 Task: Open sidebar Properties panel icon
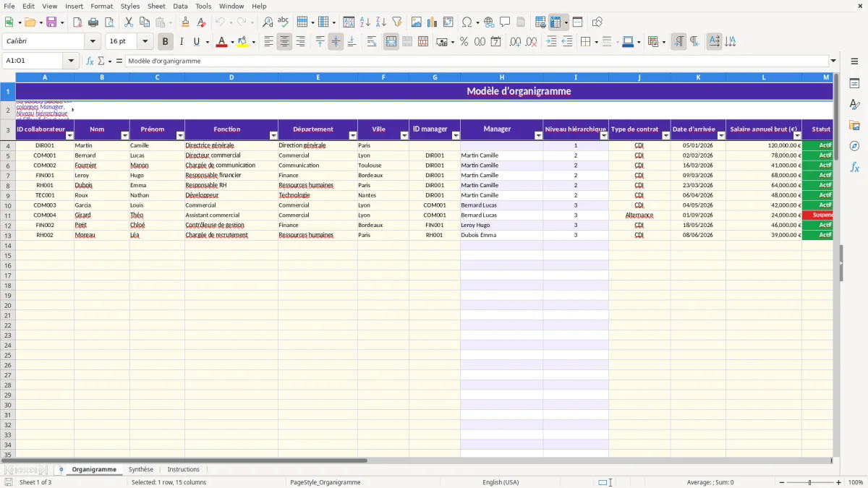tap(854, 84)
